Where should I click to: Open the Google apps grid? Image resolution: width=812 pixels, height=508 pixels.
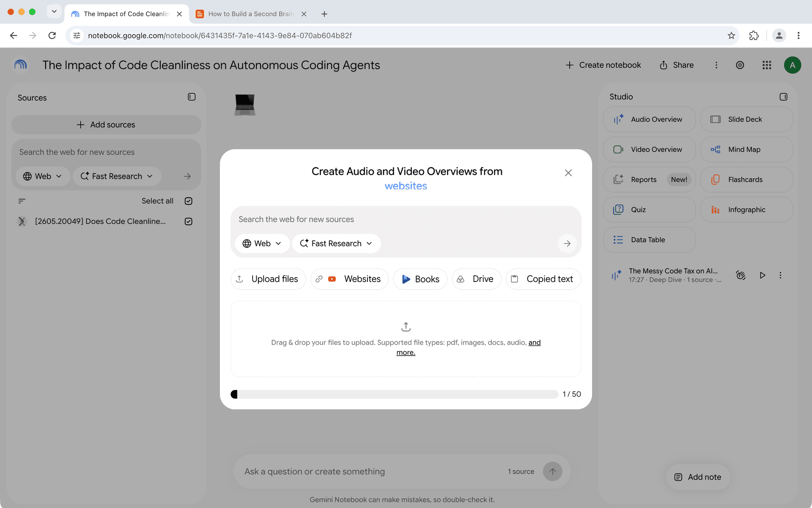tap(767, 65)
